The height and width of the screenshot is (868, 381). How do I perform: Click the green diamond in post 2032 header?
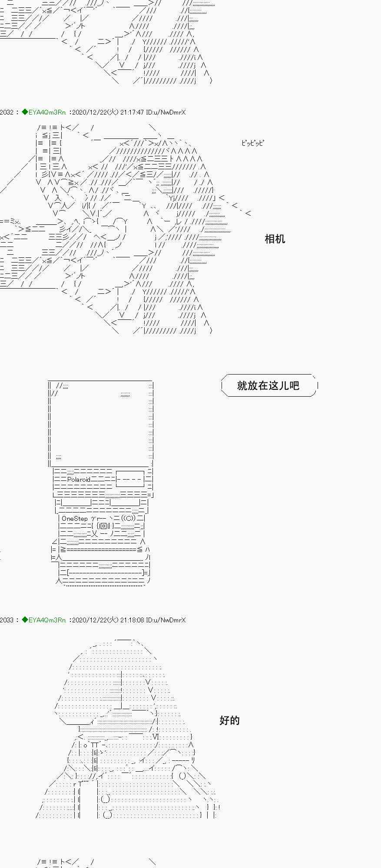(x=25, y=112)
